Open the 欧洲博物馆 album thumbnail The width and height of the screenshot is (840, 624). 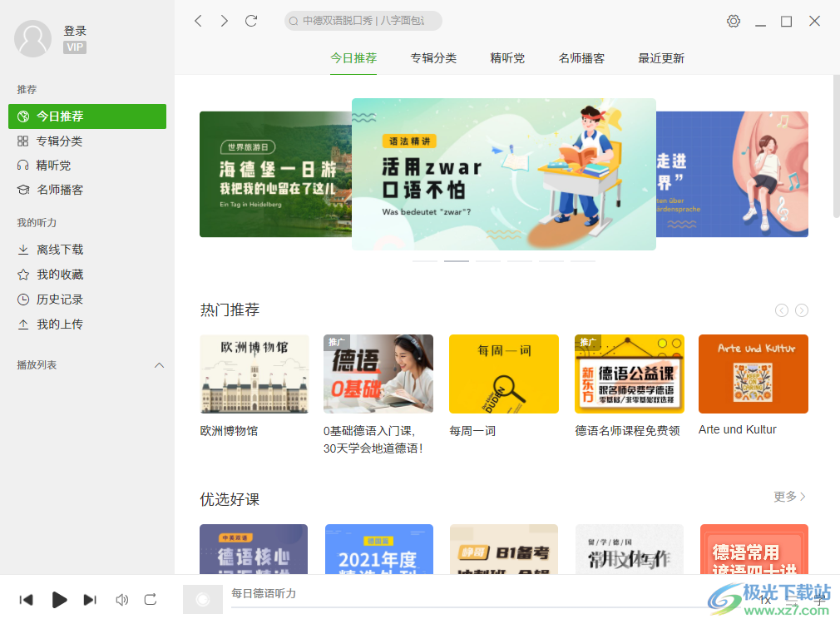pyautogui.click(x=254, y=374)
